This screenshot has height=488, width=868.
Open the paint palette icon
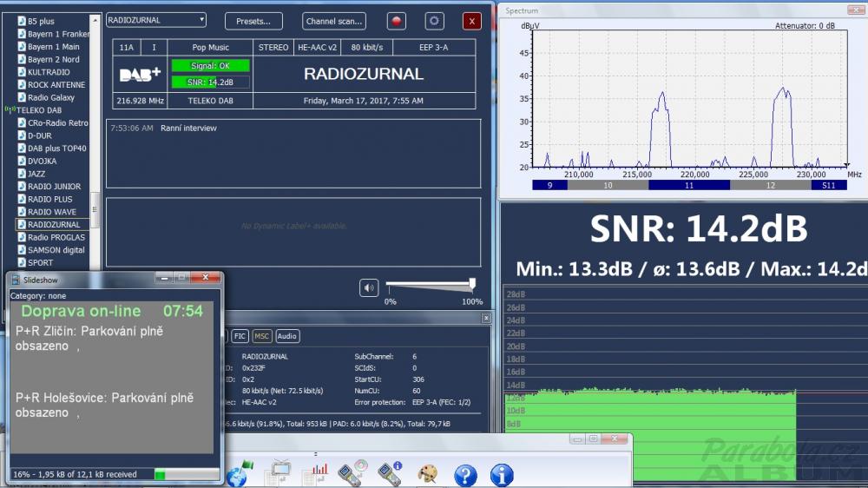pos(427,475)
